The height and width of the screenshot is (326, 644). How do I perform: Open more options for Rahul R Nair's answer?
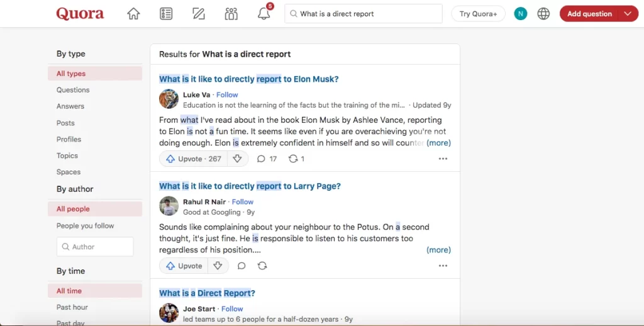pos(443,266)
